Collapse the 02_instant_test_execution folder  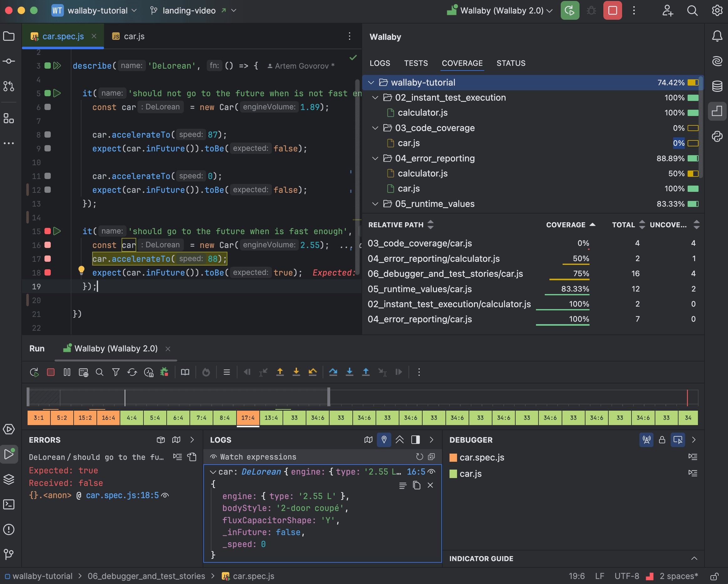pos(375,98)
